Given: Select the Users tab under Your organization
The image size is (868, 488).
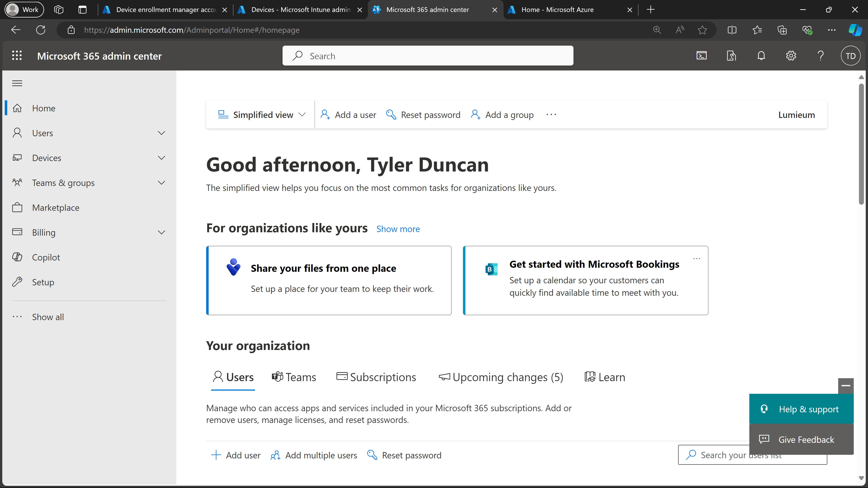Looking at the screenshot, I should coord(233,377).
